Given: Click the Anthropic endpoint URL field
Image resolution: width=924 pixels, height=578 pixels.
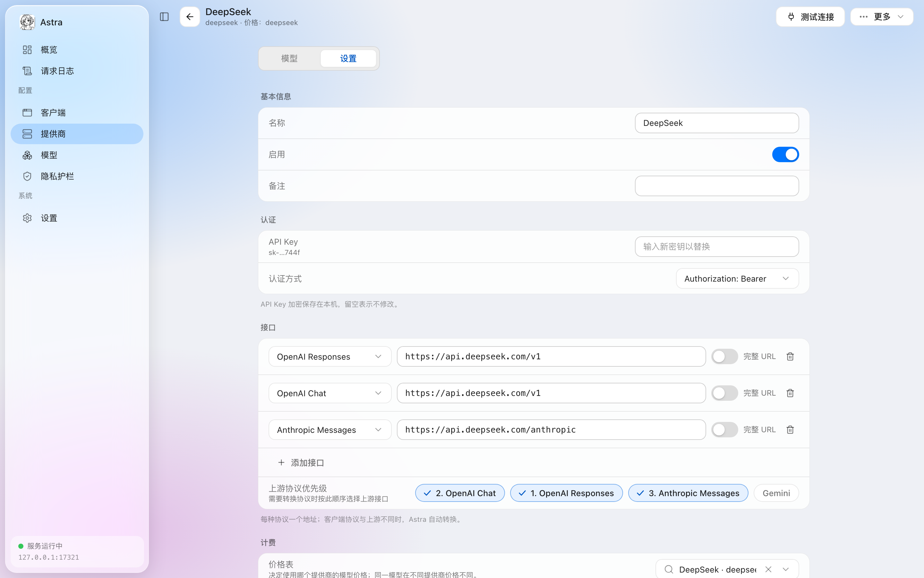Looking at the screenshot, I should (551, 430).
